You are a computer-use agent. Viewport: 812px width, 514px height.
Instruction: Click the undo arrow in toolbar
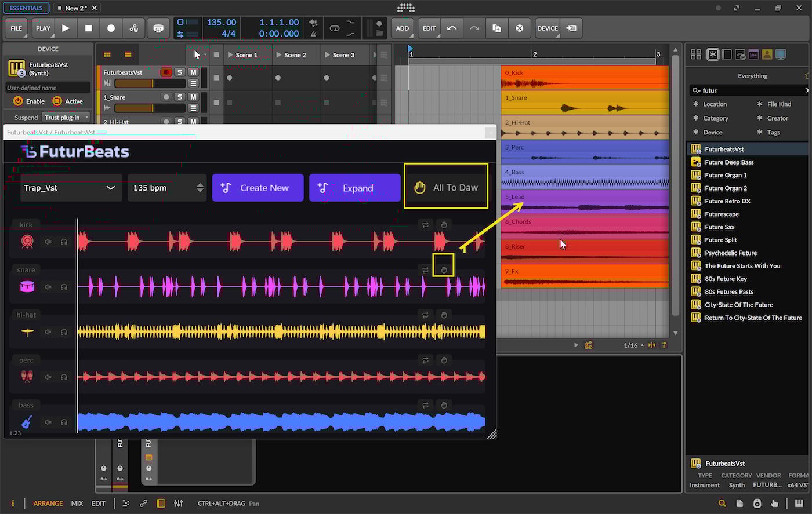[x=452, y=28]
